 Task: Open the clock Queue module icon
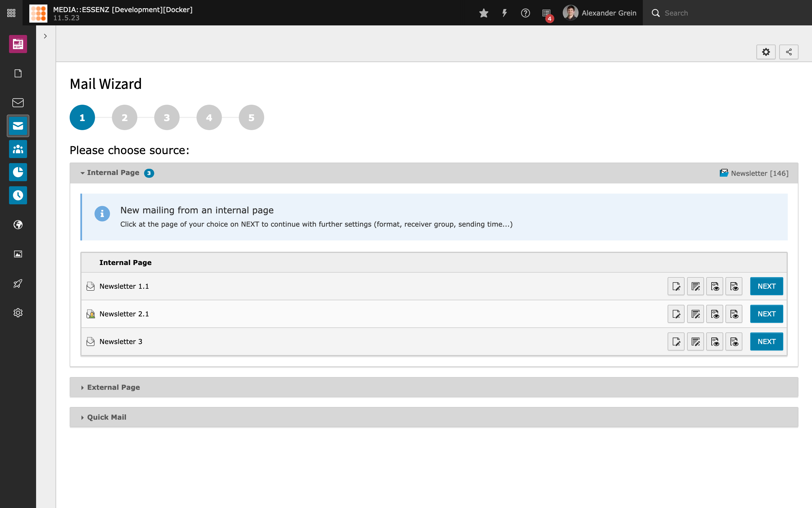(18, 195)
